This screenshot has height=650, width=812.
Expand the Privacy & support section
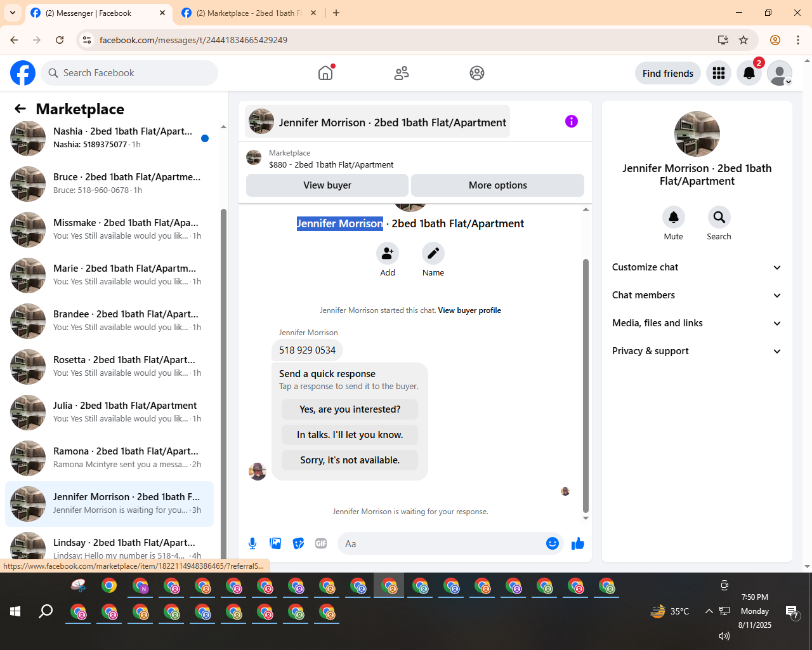point(697,351)
